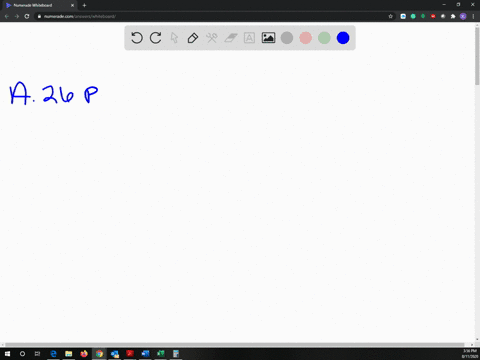This screenshot has width=480, height=360.
Task: Click the horizontal scrollbar at bottom
Action: (235, 345)
